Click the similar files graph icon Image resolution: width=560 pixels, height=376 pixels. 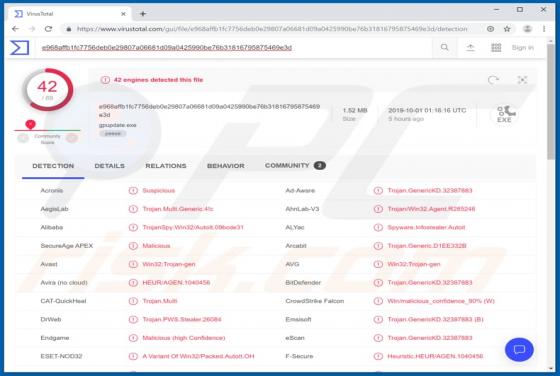click(522, 80)
